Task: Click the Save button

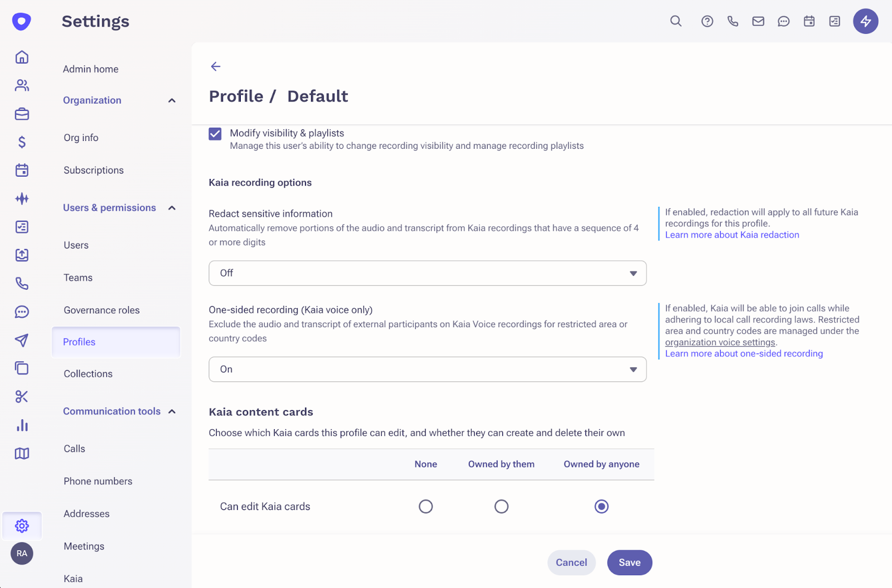Action: (x=629, y=562)
